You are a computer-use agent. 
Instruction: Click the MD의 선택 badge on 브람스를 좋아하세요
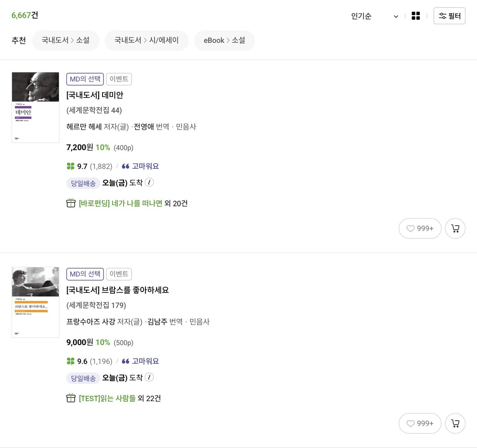pyautogui.click(x=85, y=274)
